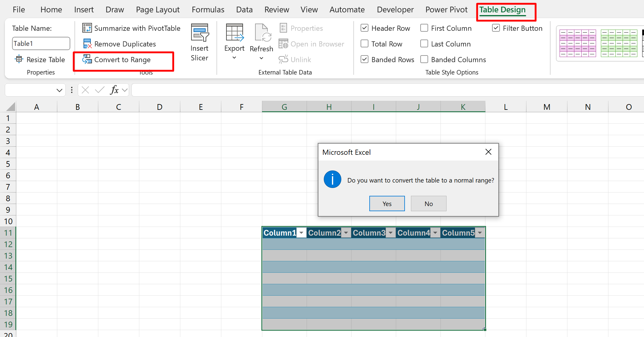Disable the Filter Button checkbox
The height and width of the screenshot is (337, 644).
pos(496,28)
